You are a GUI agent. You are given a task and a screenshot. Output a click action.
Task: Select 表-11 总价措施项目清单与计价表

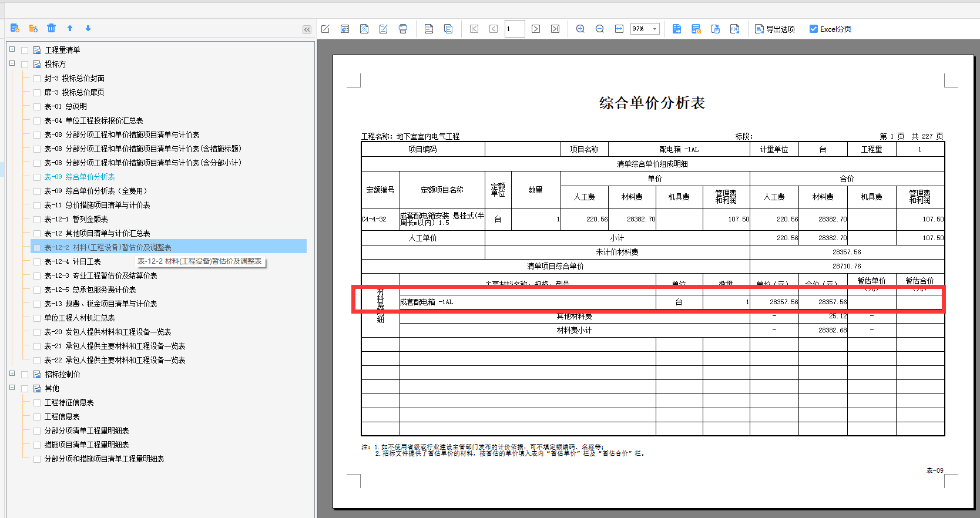click(97, 205)
